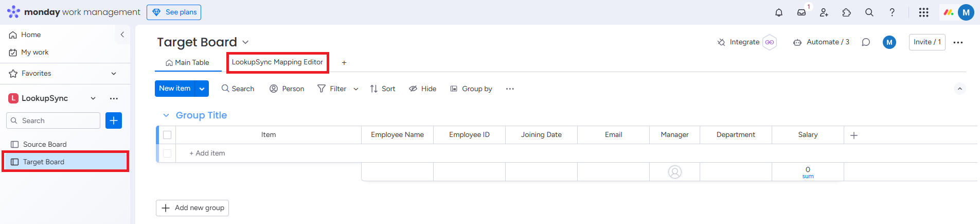Image resolution: width=980 pixels, height=224 pixels.
Task: Click the Employee Name column header
Action: point(397,135)
